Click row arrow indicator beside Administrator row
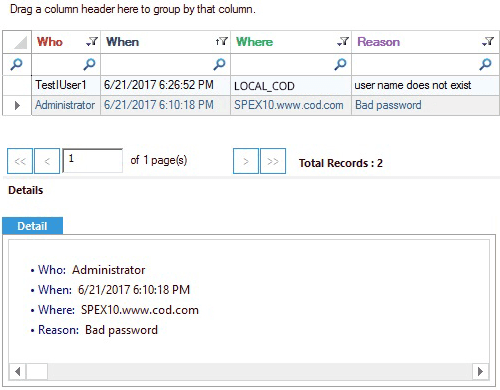500x390 pixels. pyautogui.click(x=17, y=106)
